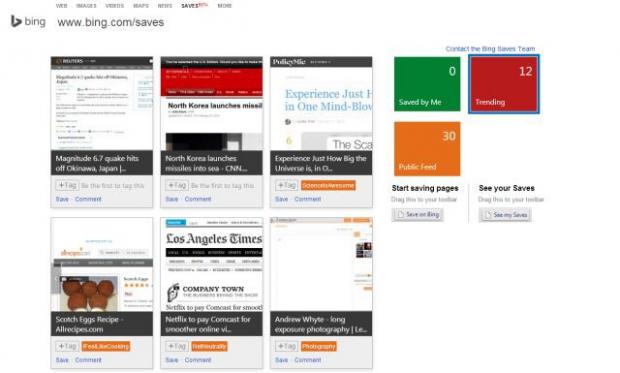Click the See my Saves bookmarklet button
The image size is (620, 373).
pos(505,215)
